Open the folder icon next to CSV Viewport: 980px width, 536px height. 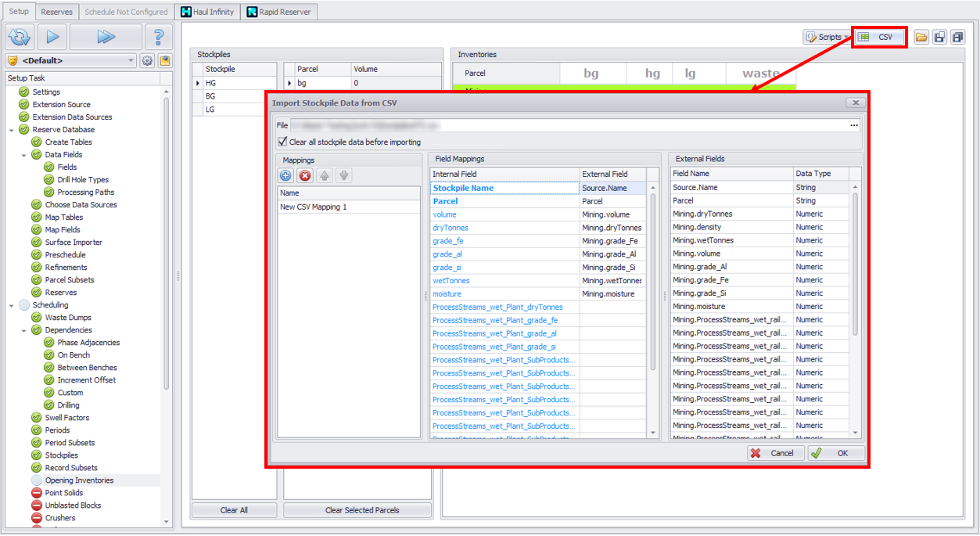pos(921,37)
